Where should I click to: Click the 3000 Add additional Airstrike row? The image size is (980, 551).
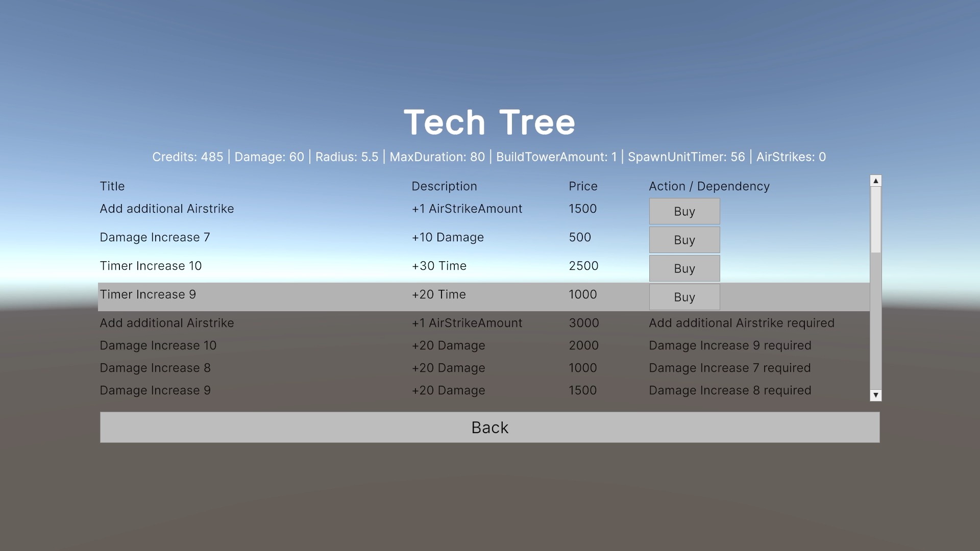click(x=166, y=323)
